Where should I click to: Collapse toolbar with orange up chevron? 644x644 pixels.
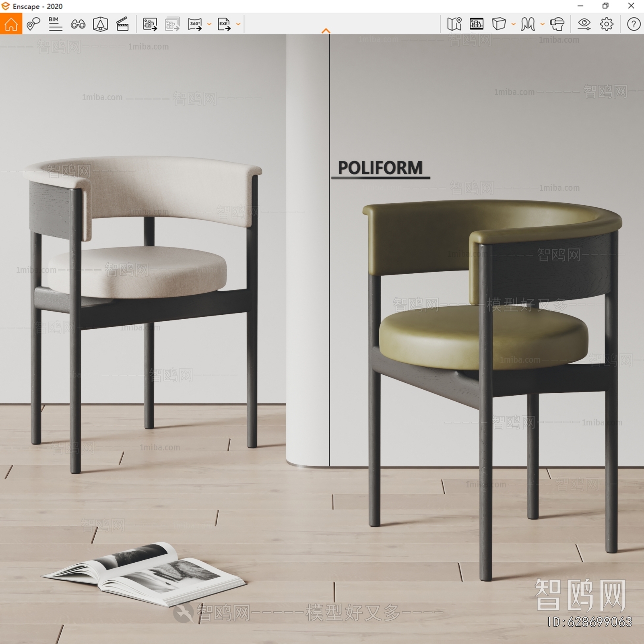326,31
